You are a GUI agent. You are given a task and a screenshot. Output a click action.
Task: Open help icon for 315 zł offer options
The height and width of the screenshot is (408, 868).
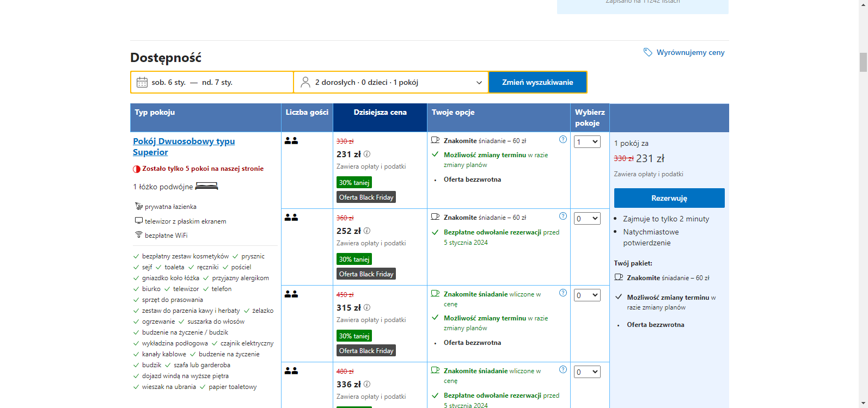[x=563, y=293]
